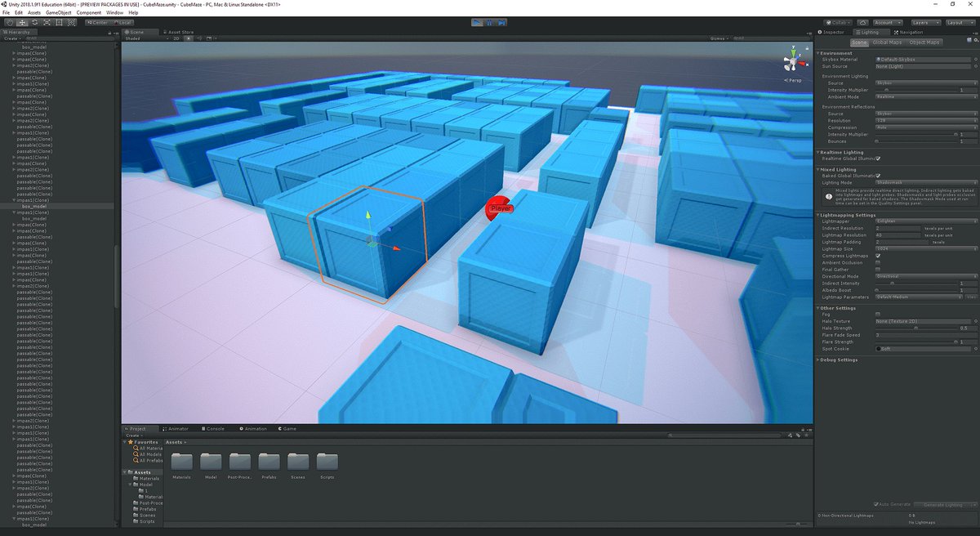
Task: Open the Scenes folder thumbnail
Action: tap(298, 462)
